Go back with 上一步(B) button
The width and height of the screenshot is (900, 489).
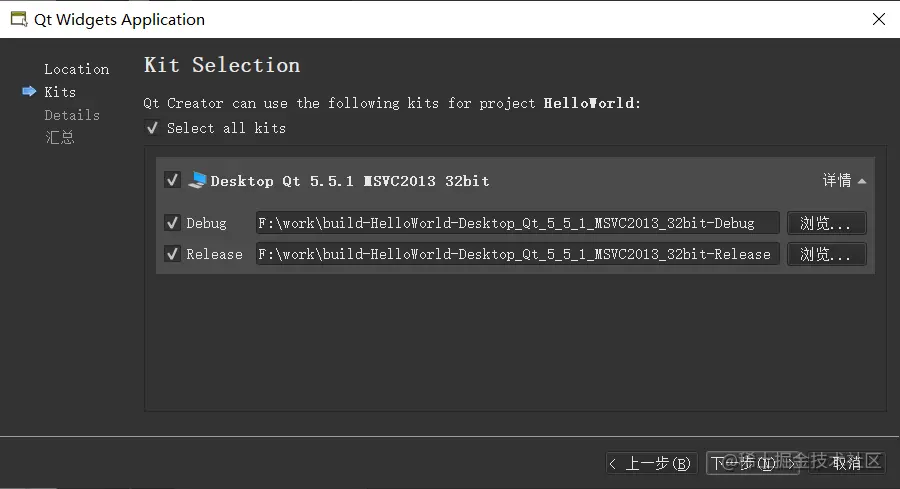click(651, 463)
